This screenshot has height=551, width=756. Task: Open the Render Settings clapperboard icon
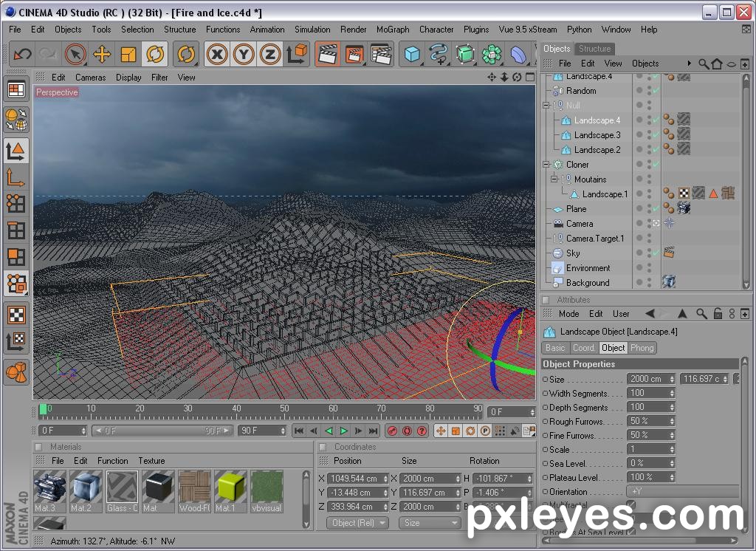coord(381,54)
